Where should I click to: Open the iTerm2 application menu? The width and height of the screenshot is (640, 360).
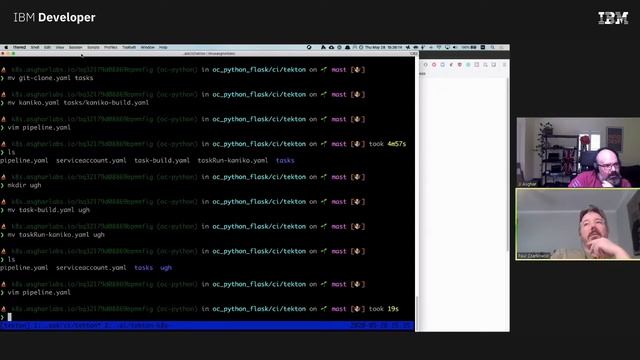pyautogui.click(x=19, y=47)
